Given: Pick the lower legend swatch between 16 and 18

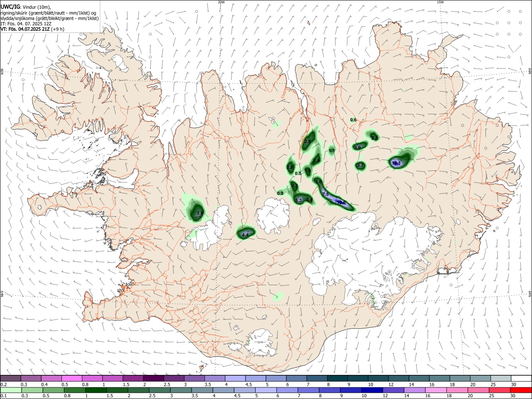Looking at the screenshot, I should 436,390.
